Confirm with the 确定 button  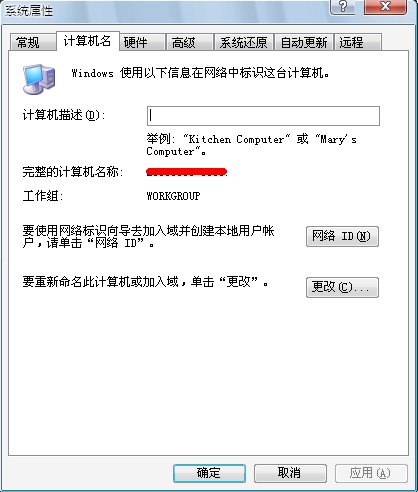point(209,473)
